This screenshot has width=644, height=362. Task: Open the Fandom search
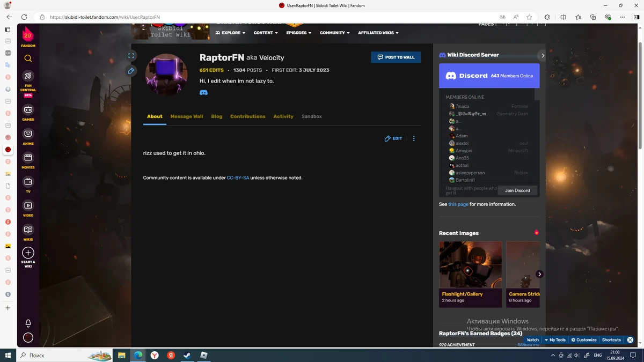tap(28, 58)
